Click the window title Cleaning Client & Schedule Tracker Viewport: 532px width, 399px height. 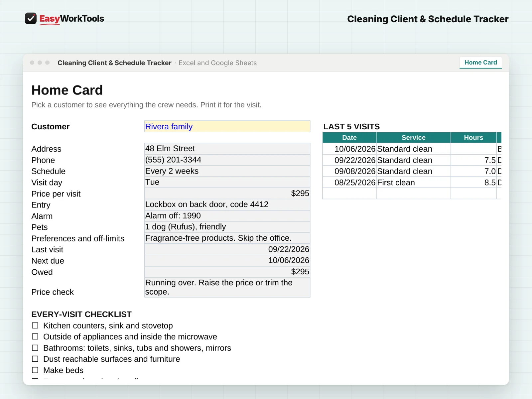114,63
